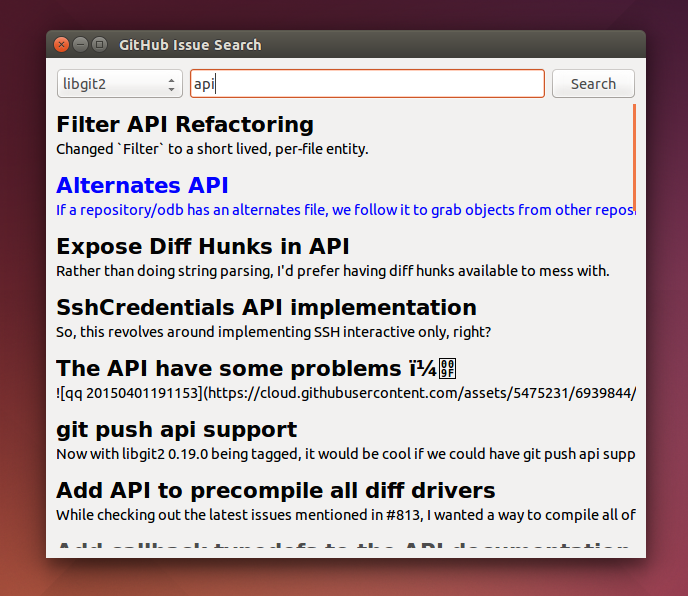The width and height of the screenshot is (688, 596).
Task: Select "Add API to precompile all diff drivers" title
Action: [x=276, y=490]
